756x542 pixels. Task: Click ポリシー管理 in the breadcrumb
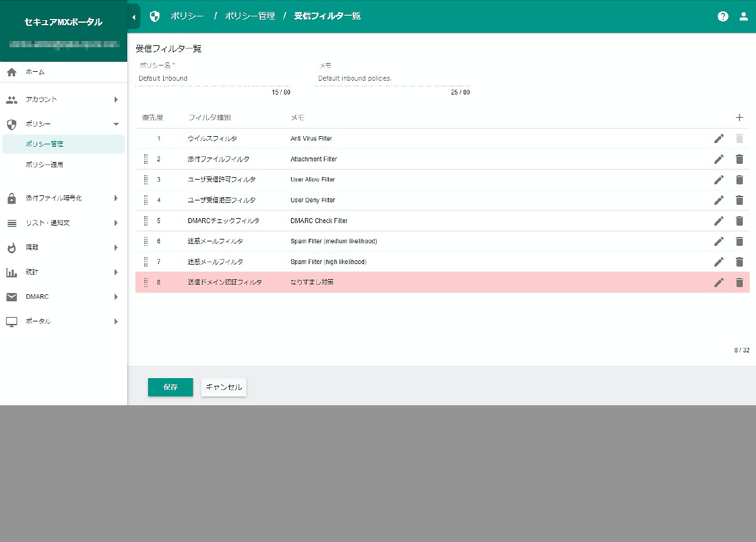coord(250,16)
